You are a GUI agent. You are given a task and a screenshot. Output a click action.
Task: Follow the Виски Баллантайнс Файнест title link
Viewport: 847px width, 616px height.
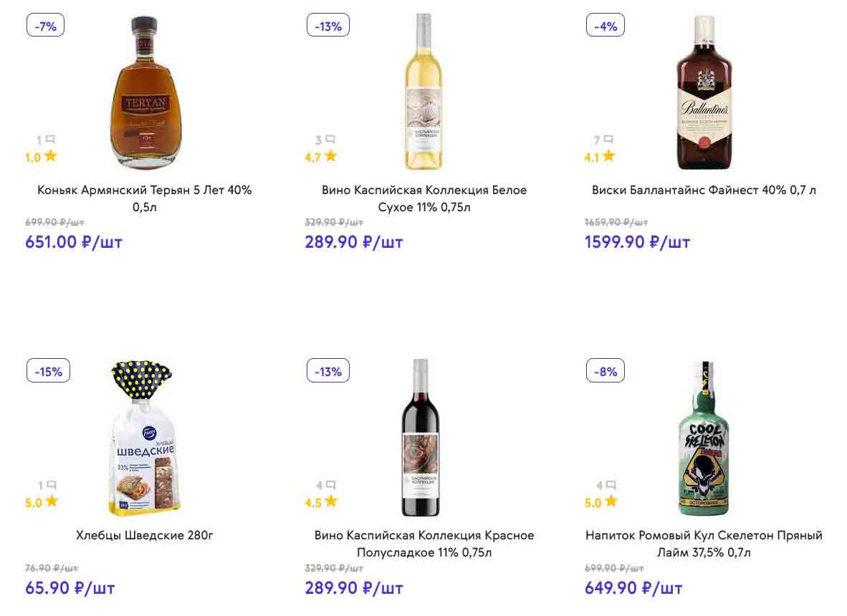[704, 191]
